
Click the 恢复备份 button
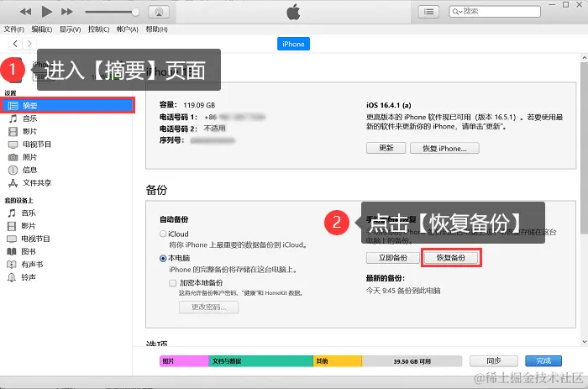[451, 258]
